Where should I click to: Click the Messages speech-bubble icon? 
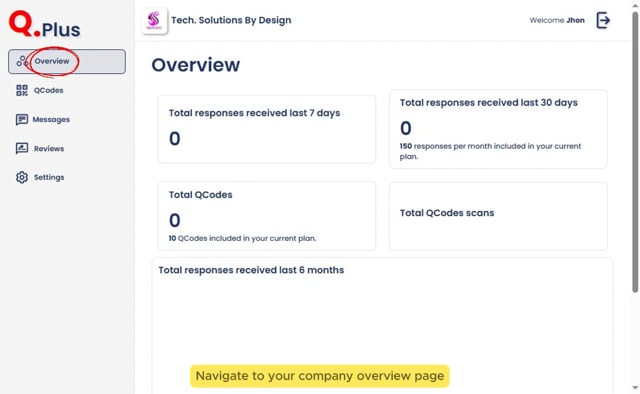click(22, 120)
